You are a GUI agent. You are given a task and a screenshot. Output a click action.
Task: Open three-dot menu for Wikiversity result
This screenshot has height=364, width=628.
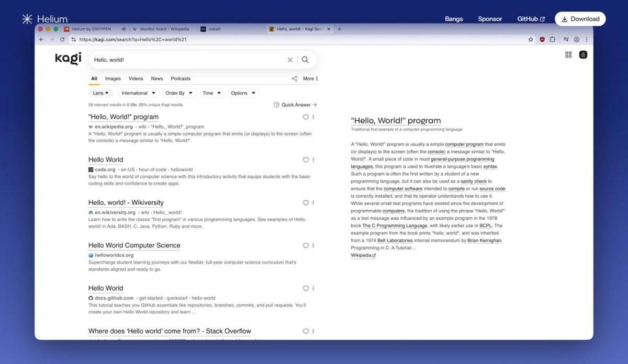coord(313,203)
